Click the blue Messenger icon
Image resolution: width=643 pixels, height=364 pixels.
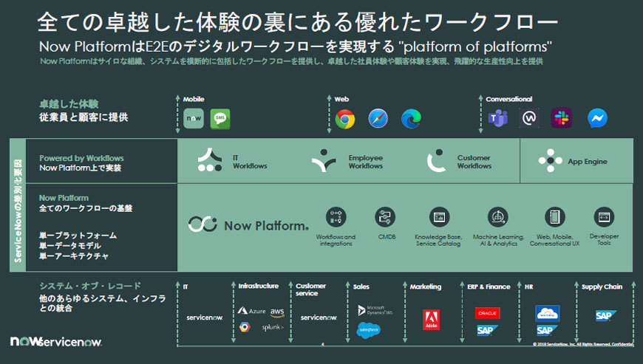point(597,118)
